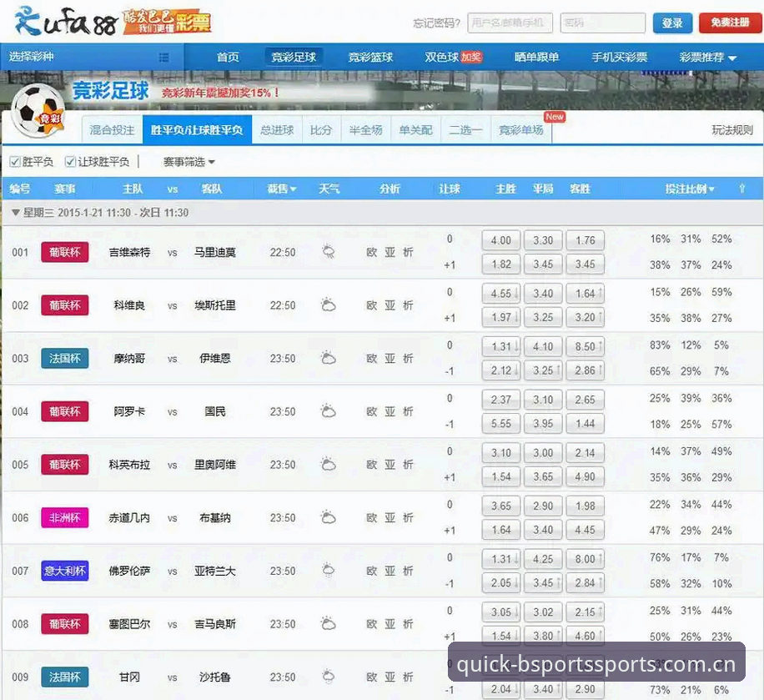Select handicap odds 1.44 for match 004
This screenshot has width=764, height=700.
point(586,424)
